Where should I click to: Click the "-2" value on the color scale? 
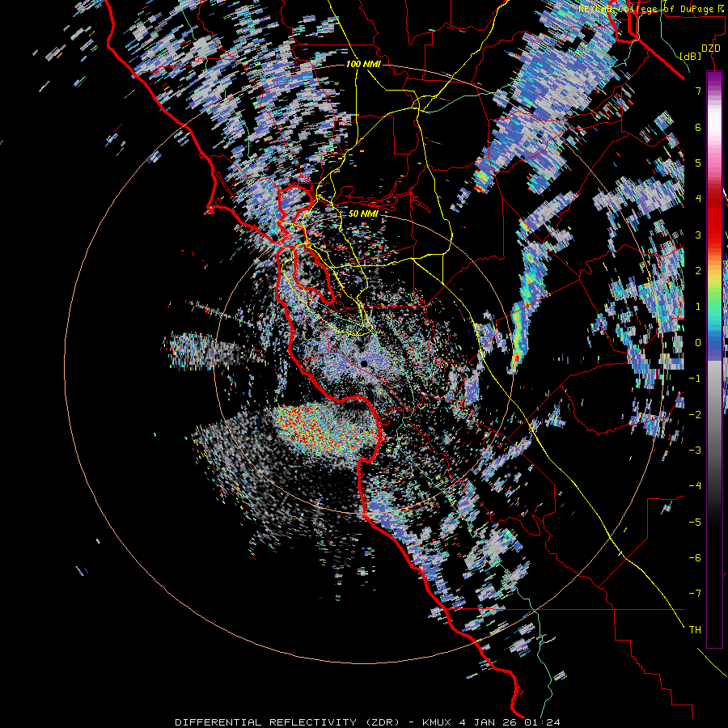pyautogui.click(x=695, y=414)
